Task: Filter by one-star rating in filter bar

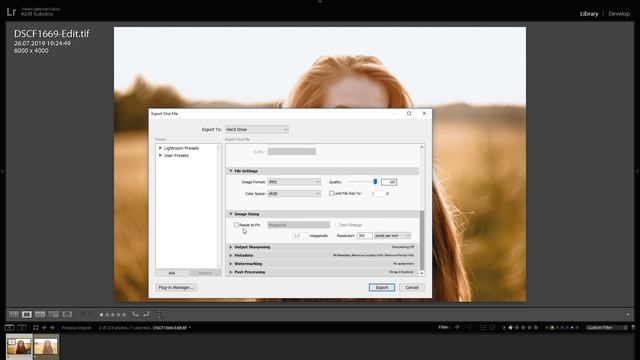Action: [x=510, y=327]
